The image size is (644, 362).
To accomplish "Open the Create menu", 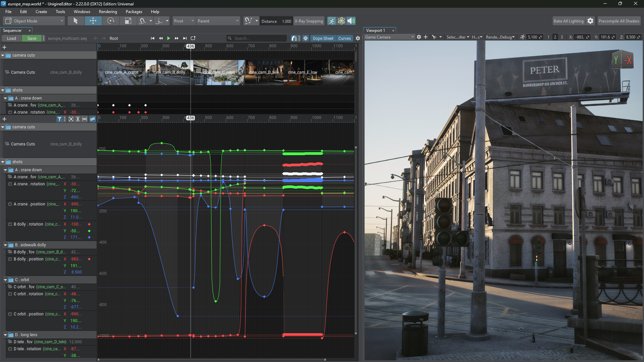I will click(41, 12).
